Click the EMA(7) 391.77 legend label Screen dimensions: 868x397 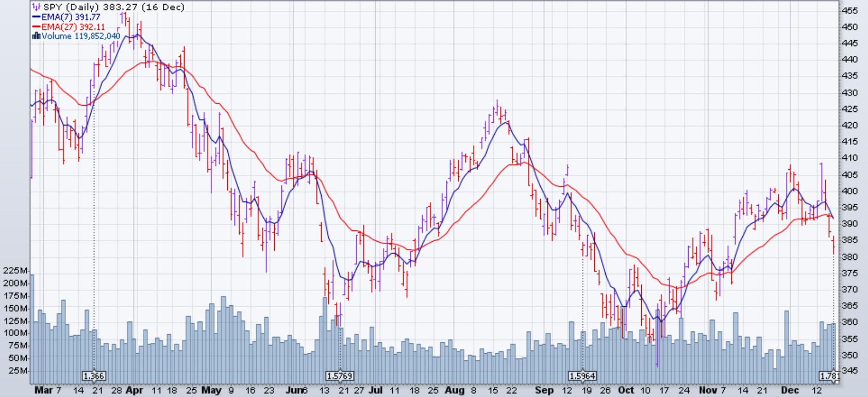[x=71, y=17]
